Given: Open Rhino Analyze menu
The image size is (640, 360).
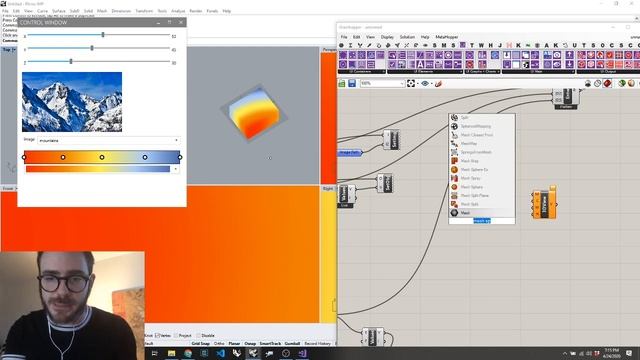Looking at the screenshot, I should click(178, 11).
